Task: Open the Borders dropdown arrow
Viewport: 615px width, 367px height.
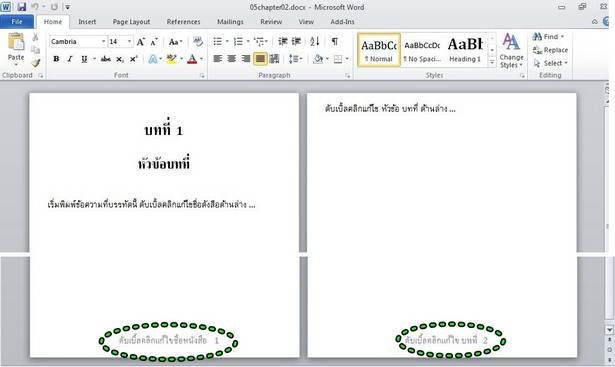Action: pos(347,59)
